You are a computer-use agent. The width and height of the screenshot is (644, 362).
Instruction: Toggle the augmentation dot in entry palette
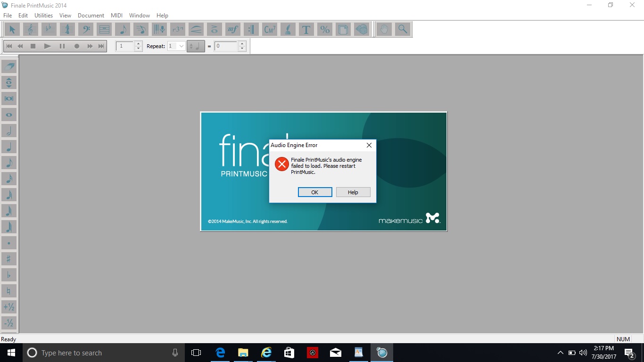click(9, 243)
